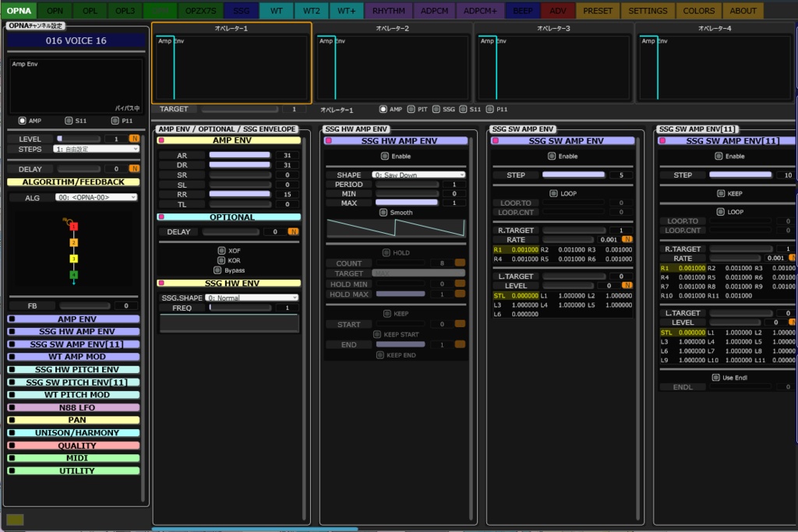Click the orange button next to HOLD MIN
Viewport: 798px width, 532px height.
pyautogui.click(x=460, y=284)
